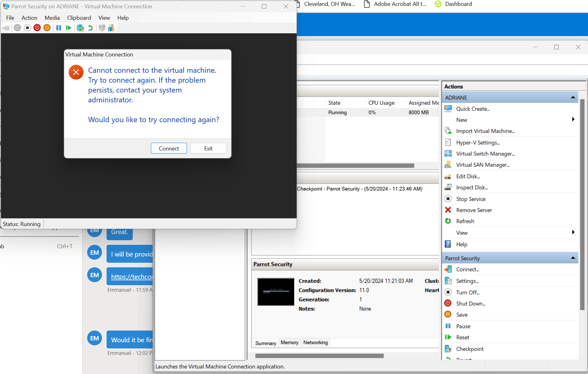Click Quick Create in the Actions pane
Screen dimensions: 588x374
click(x=473, y=109)
